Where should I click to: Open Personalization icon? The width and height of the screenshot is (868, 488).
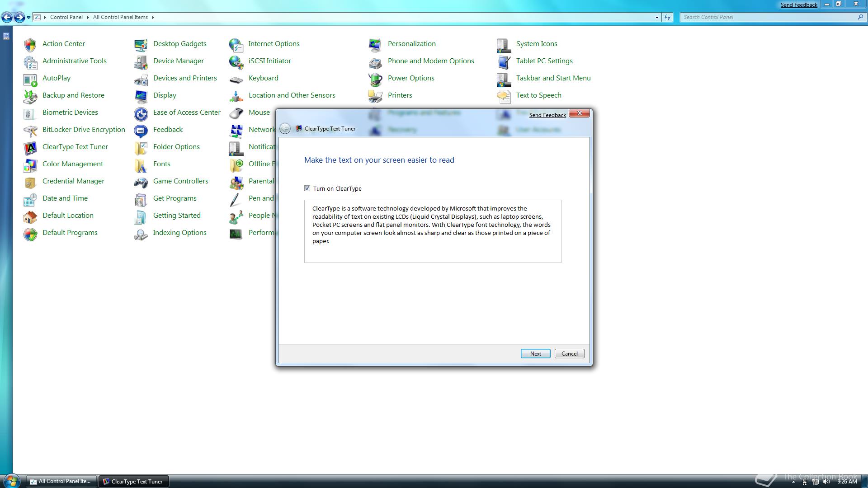pos(375,44)
